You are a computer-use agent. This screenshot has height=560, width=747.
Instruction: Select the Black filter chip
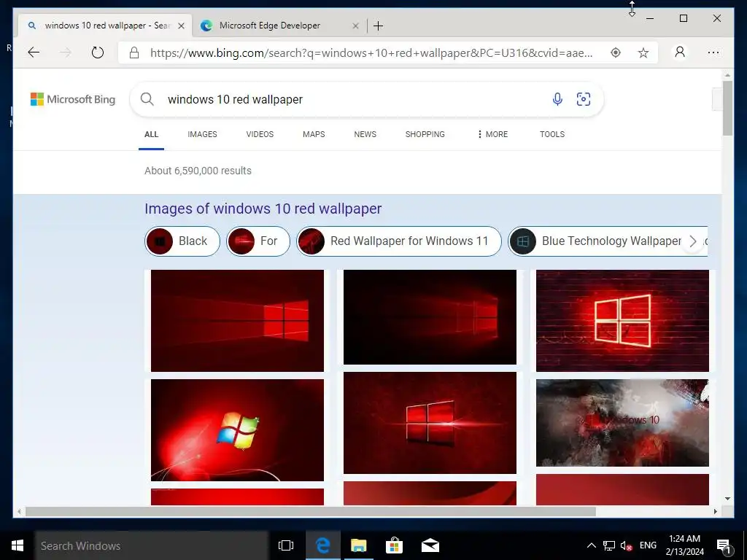point(182,241)
